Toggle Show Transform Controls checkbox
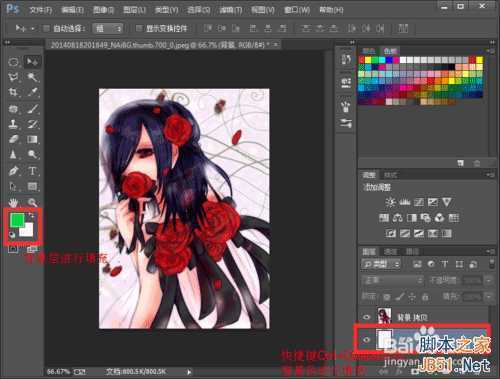The height and width of the screenshot is (379, 500). click(139, 29)
